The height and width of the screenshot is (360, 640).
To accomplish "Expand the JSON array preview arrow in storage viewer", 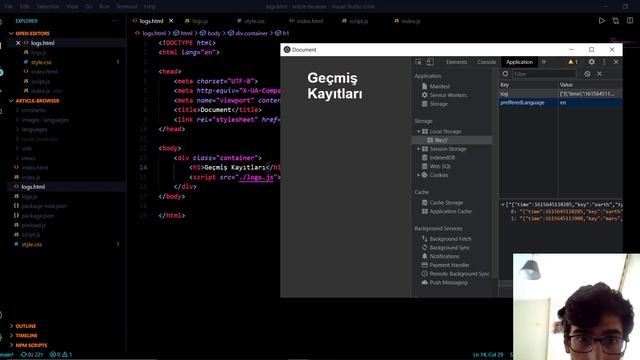I will pos(503,204).
